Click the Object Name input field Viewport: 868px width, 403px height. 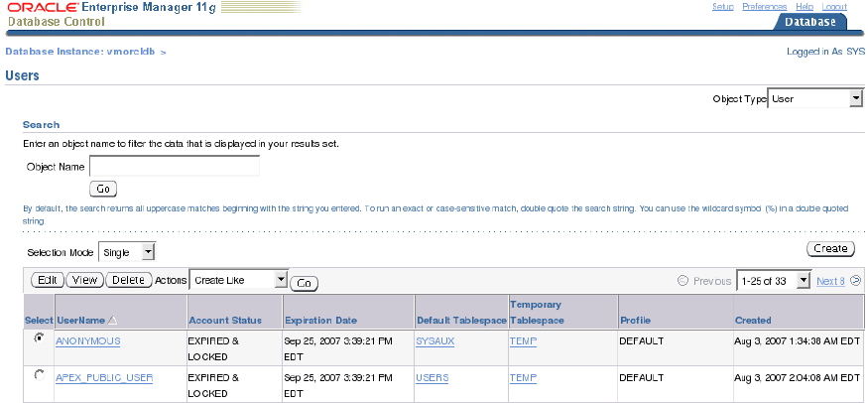[175, 166]
